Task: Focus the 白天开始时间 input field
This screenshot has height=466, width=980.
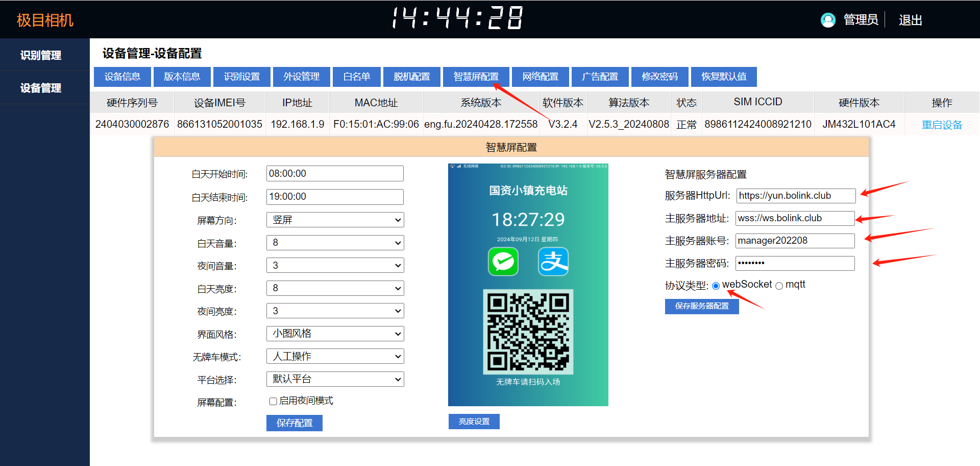Action: (x=335, y=174)
